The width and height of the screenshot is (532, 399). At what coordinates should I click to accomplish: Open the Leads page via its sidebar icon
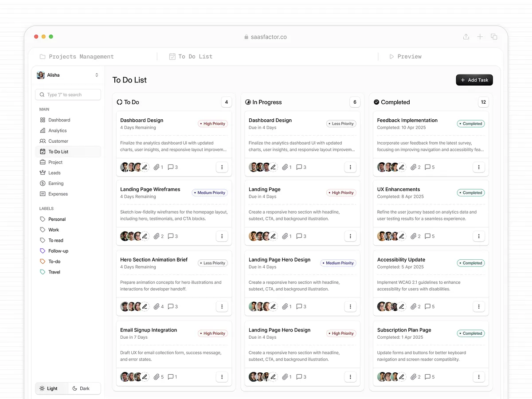tap(42, 172)
